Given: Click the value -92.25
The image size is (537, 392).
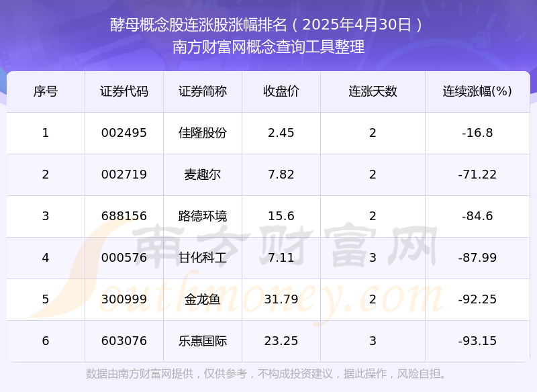Looking at the screenshot, I should pyautogui.click(x=477, y=299).
